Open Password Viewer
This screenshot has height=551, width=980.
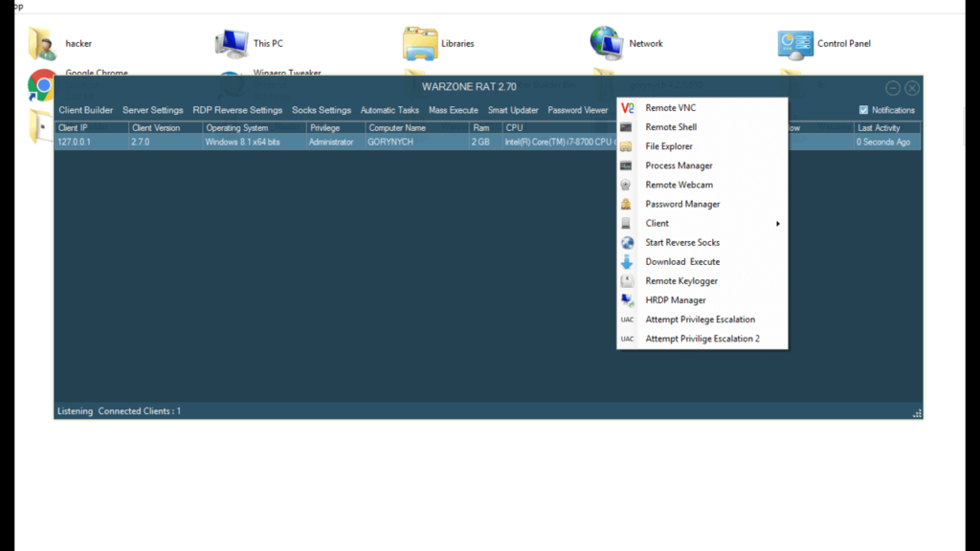577,110
